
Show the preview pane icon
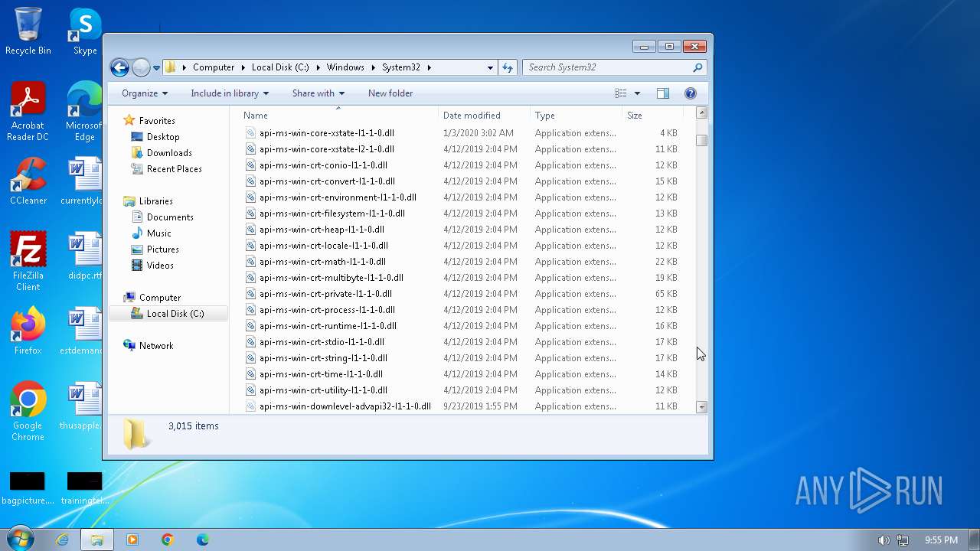pyautogui.click(x=663, y=93)
